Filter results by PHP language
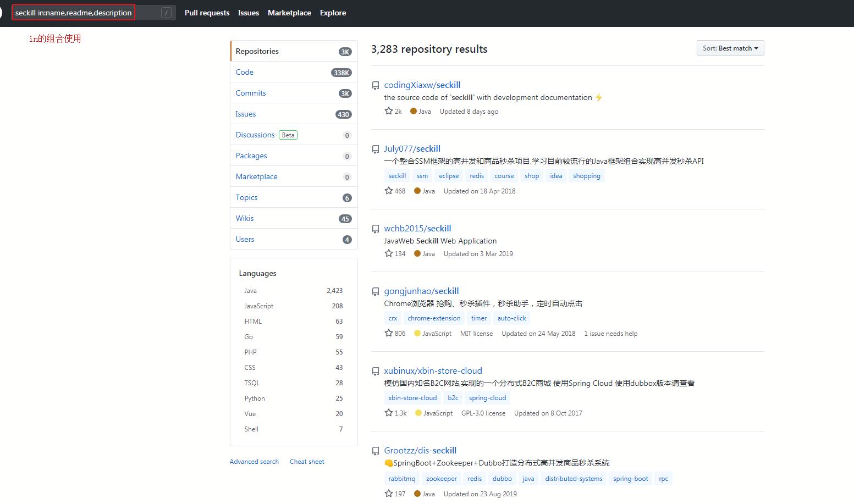854x504 pixels. (x=294, y=352)
